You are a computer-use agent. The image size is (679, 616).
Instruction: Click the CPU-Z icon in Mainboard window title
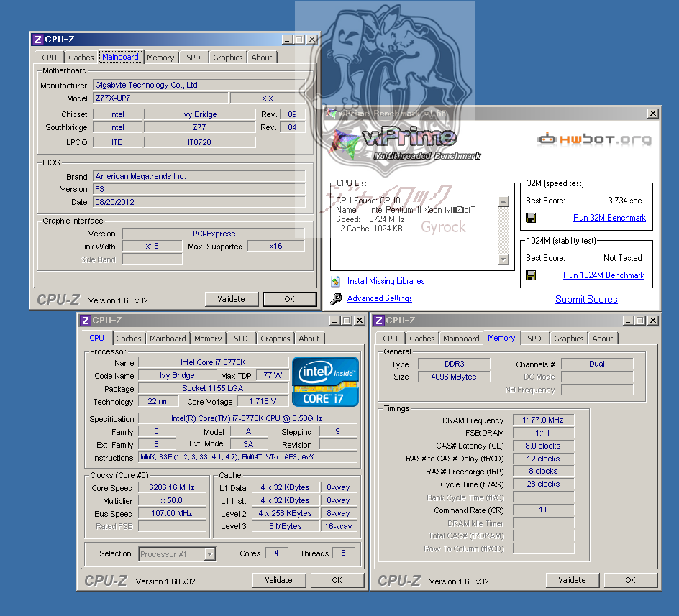(x=37, y=40)
